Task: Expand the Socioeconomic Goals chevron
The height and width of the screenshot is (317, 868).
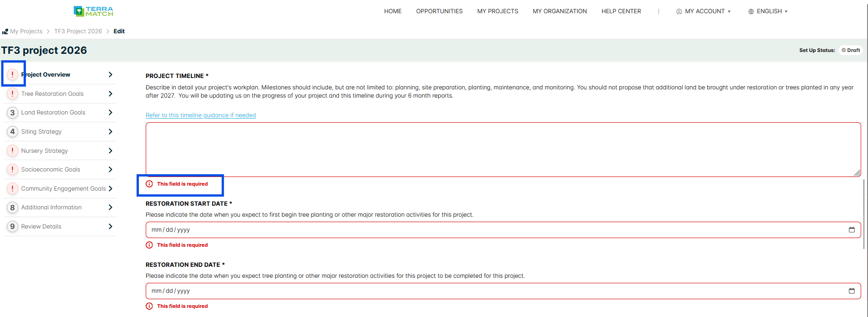Action: (110, 169)
